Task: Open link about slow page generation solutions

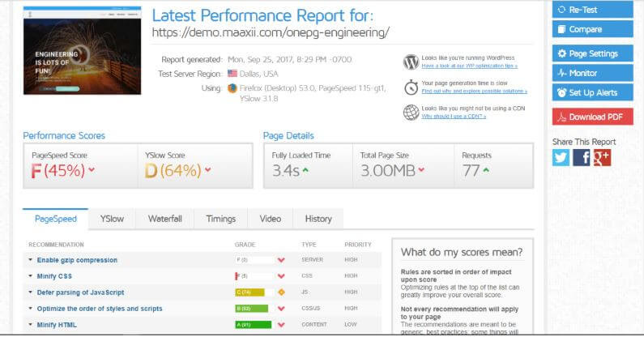Action: (x=474, y=91)
